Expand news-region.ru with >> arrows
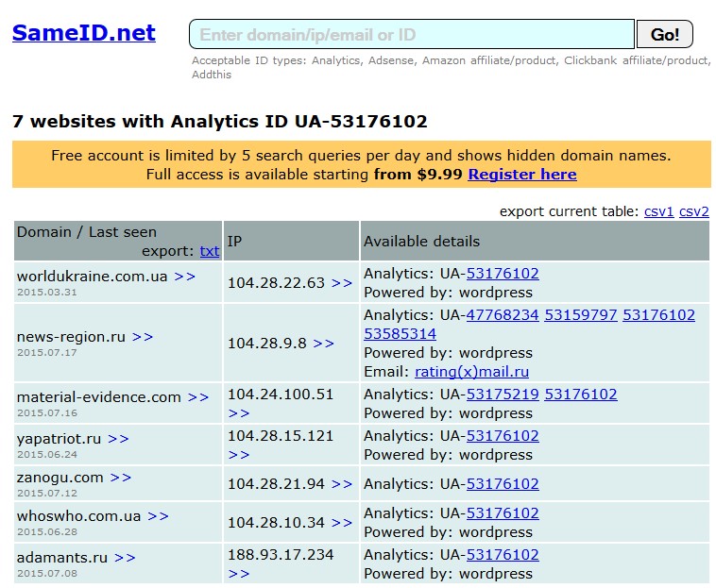The height and width of the screenshot is (588, 716). pos(143,337)
